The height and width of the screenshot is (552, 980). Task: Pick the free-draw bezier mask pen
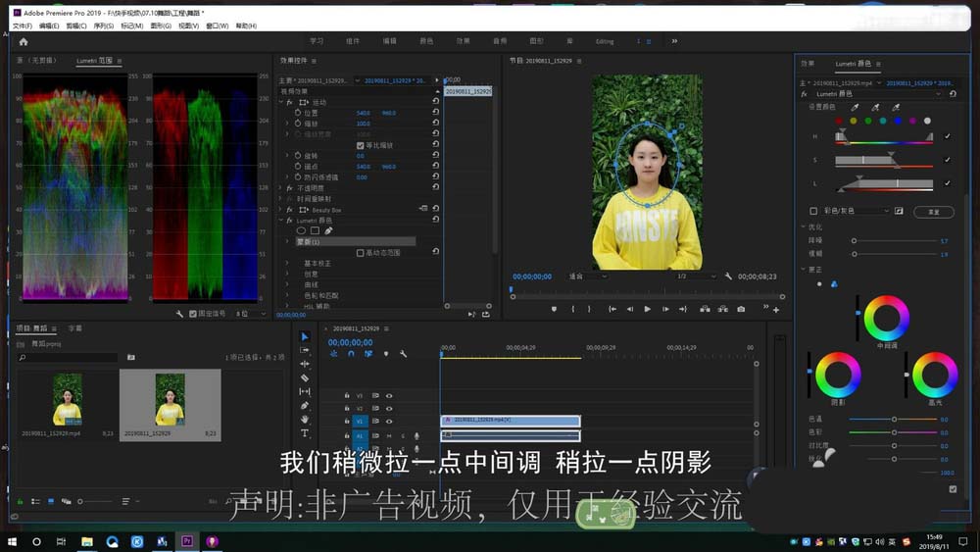[x=328, y=230]
